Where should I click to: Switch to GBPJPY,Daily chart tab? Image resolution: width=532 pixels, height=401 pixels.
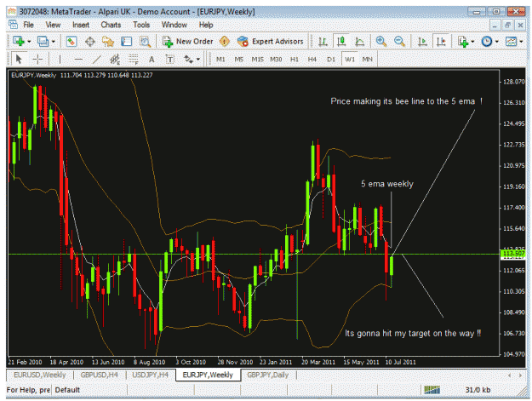[x=267, y=375]
